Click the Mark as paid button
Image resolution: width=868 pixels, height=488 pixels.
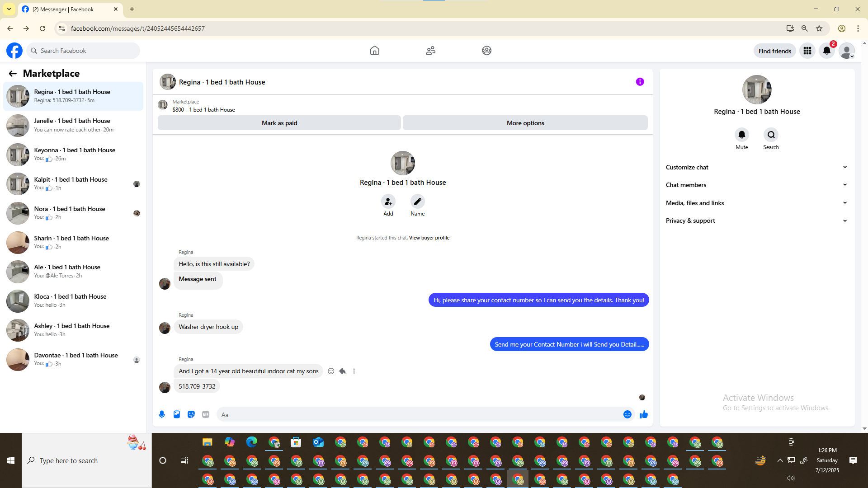click(x=279, y=123)
